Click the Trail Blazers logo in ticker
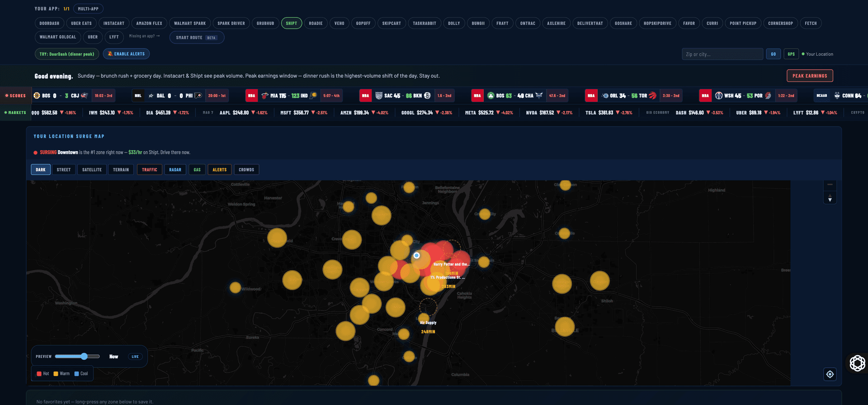This screenshot has height=405, width=868. click(768, 95)
